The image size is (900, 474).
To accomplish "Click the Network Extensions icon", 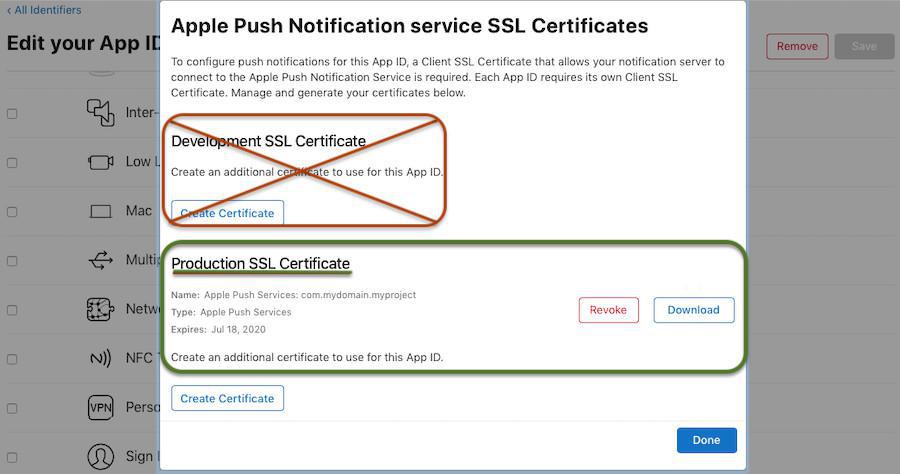I will [101, 309].
